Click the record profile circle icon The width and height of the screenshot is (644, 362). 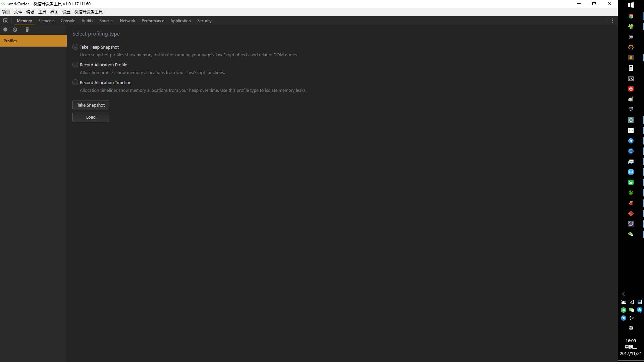pyautogui.click(x=5, y=29)
